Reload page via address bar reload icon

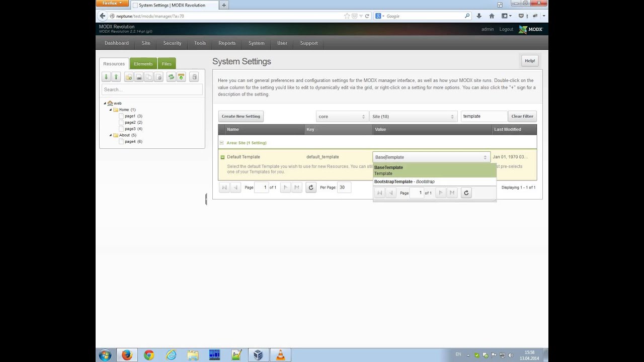pos(367,16)
